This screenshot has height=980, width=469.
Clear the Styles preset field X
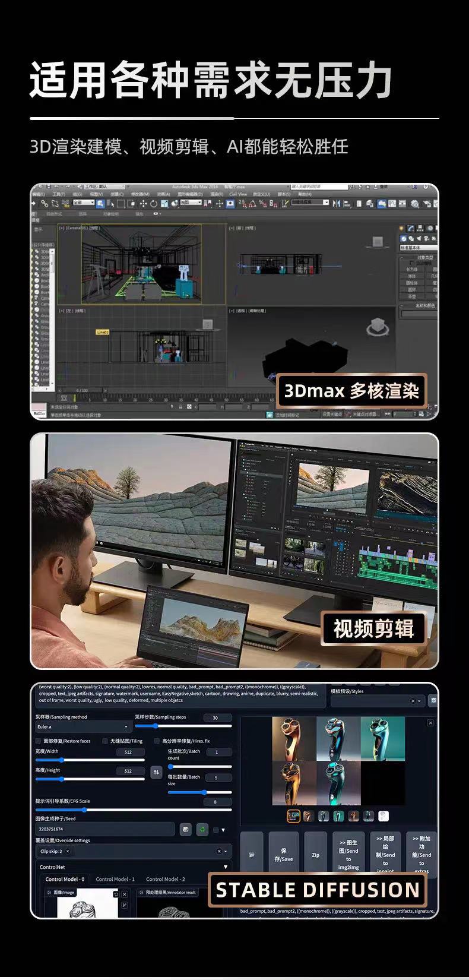413,701
